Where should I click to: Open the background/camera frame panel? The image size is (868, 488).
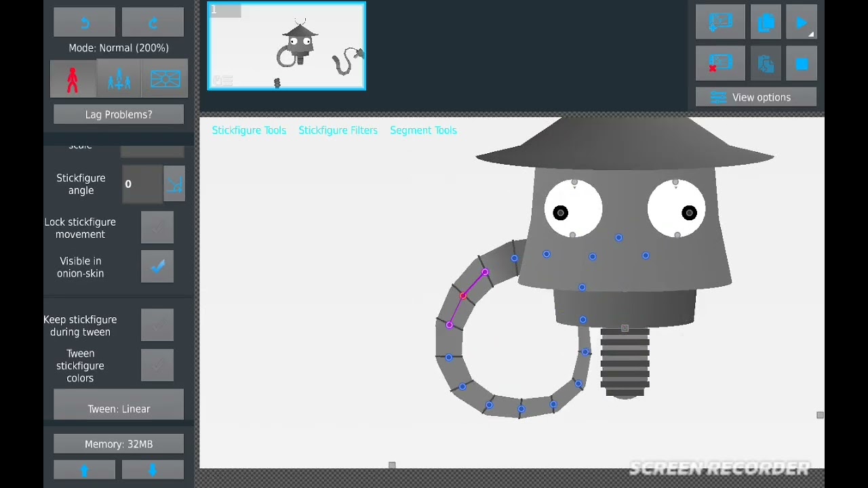point(165,79)
